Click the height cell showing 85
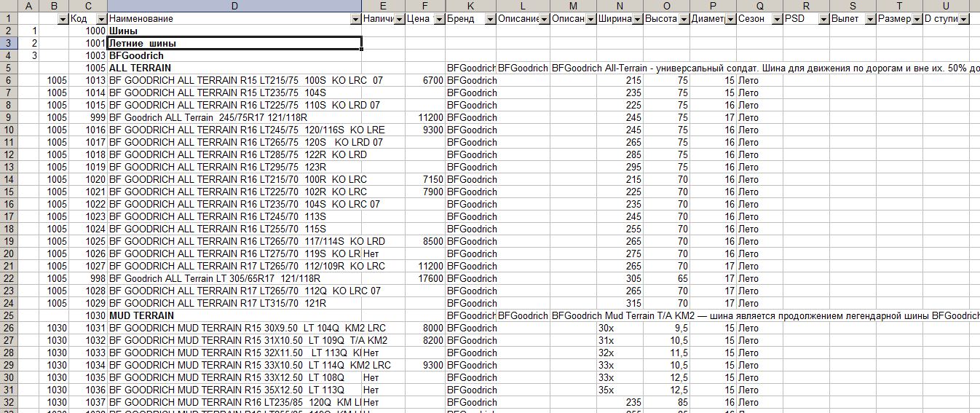 [666, 402]
